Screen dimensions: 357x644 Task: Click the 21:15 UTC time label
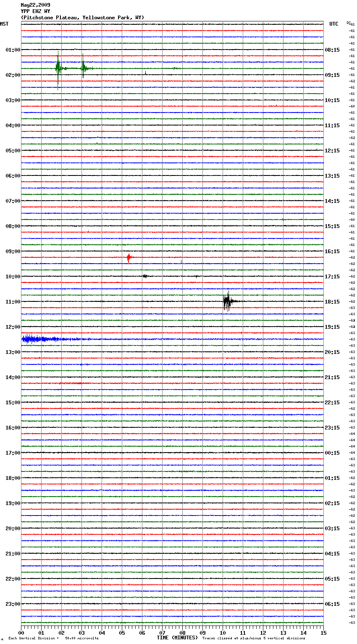click(332, 377)
